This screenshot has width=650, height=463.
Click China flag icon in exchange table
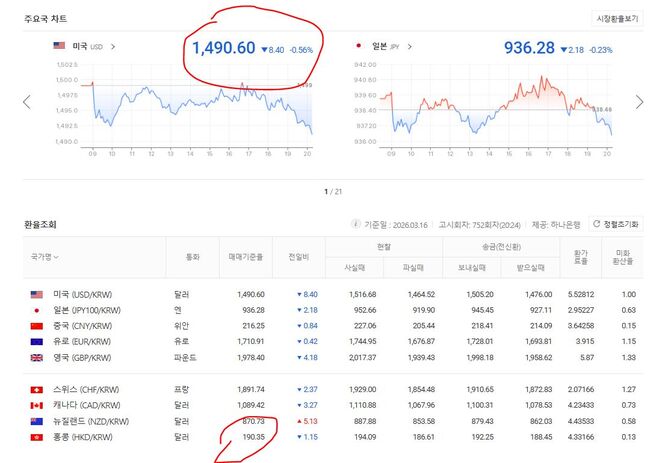(x=39, y=325)
